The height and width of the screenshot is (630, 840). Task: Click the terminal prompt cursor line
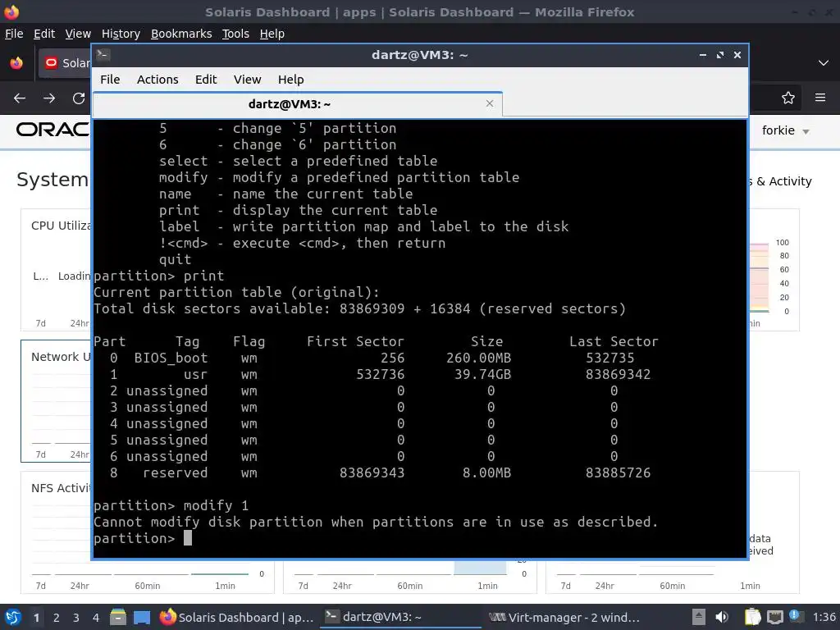(143, 538)
